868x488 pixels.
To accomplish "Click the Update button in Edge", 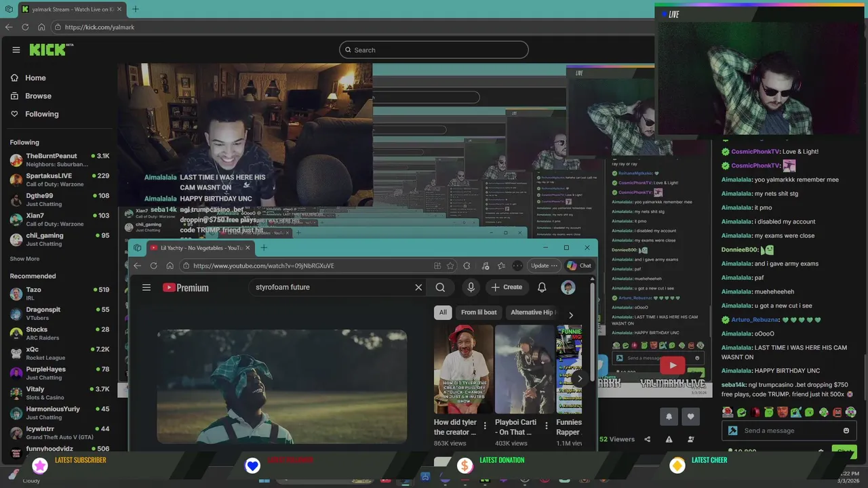I will point(545,266).
